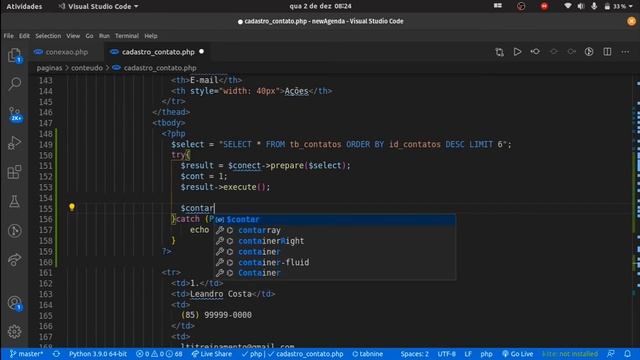Screen dimensions: 640x360
Task: Click the compare changes icon in editor toolbar
Action: coord(499,52)
